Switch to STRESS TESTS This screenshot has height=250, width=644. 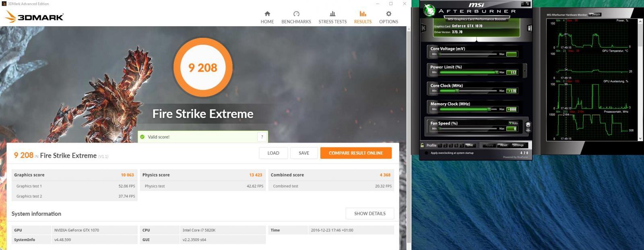coord(332,17)
